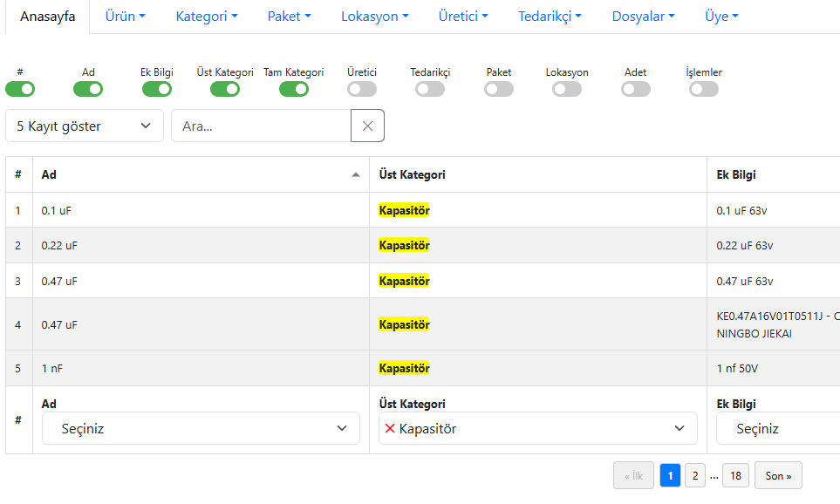
Task: Clear the search box with X icon
Action: (367, 126)
